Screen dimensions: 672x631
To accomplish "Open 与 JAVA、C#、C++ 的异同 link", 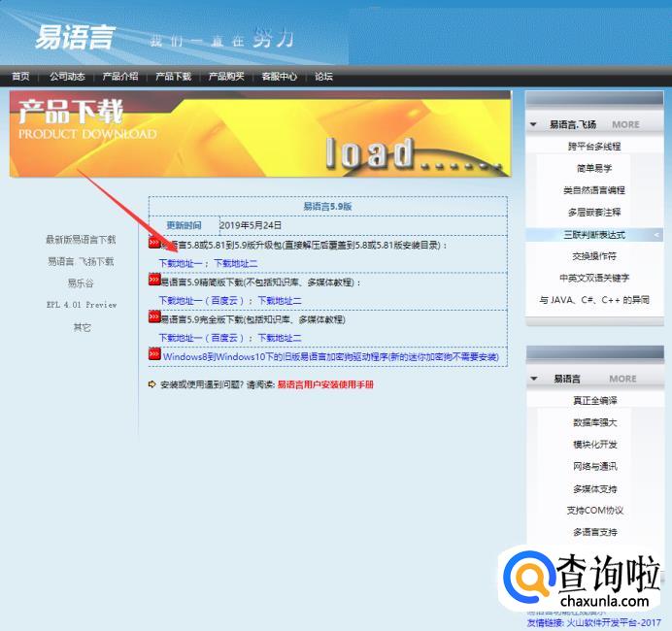I will [594, 300].
